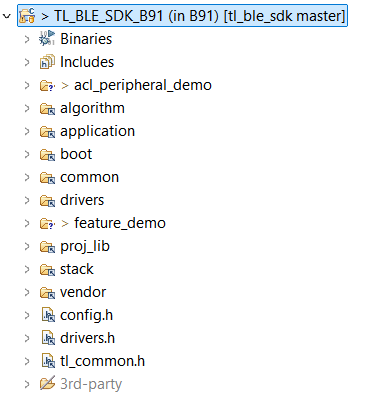Image resolution: width=369 pixels, height=395 pixels.
Task: Expand the 3rd-party folder
Action: [27, 384]
